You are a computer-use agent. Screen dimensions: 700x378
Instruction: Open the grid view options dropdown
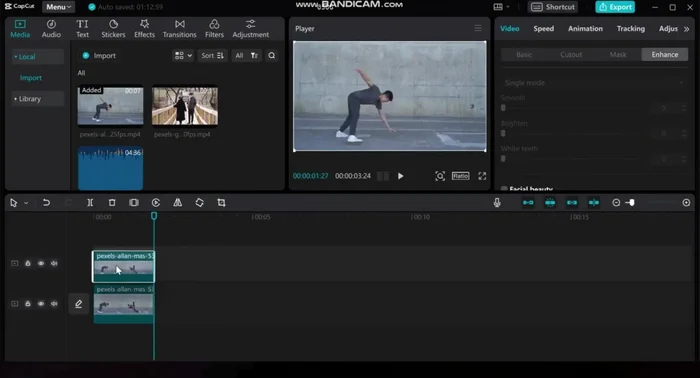click(x=183, y=55)
